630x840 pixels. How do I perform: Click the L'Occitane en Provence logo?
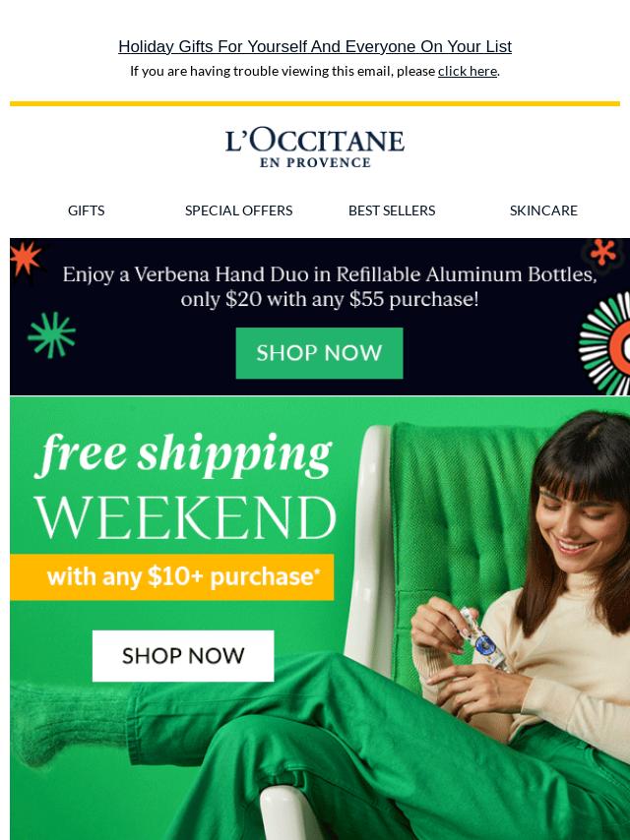coord(315,148)
